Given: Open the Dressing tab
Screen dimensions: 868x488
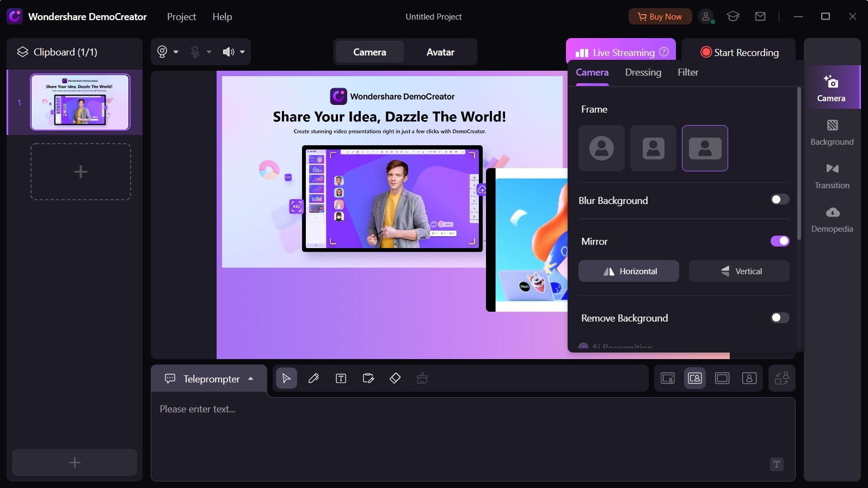Looking at the screenshot, I should tap(643, 72).
